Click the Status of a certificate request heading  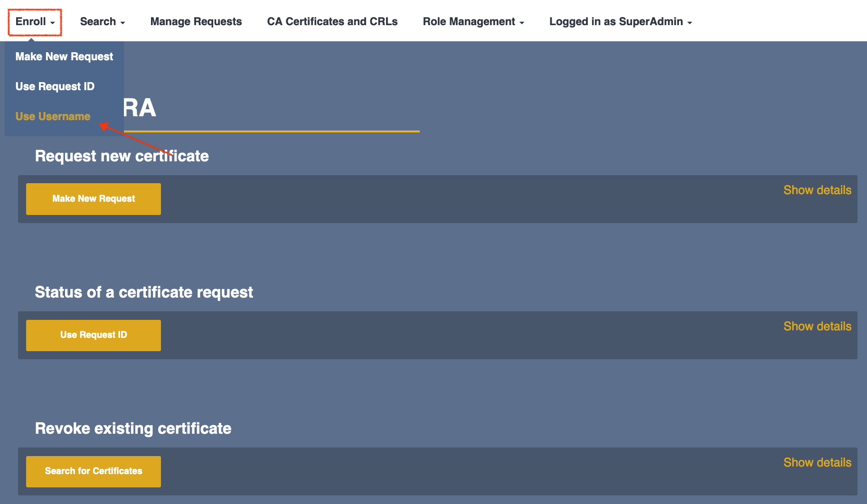(x=144, y=292)
